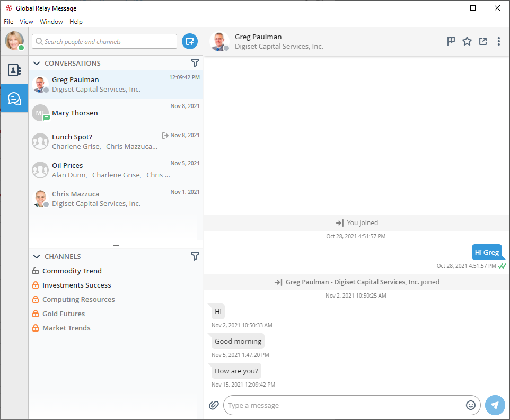Switch to the Contacts panel
Viewport: 510px width, 420px height.
[14, 69]
